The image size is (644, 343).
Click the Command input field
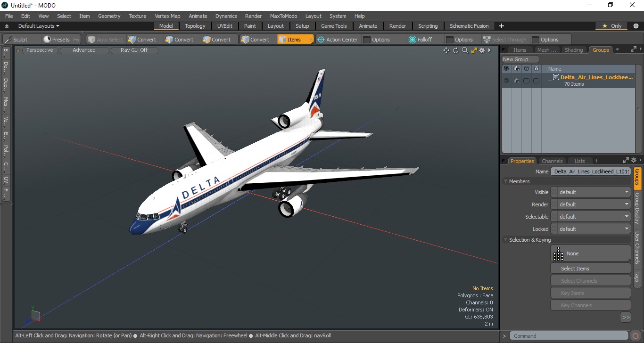(x=570, y=336)
